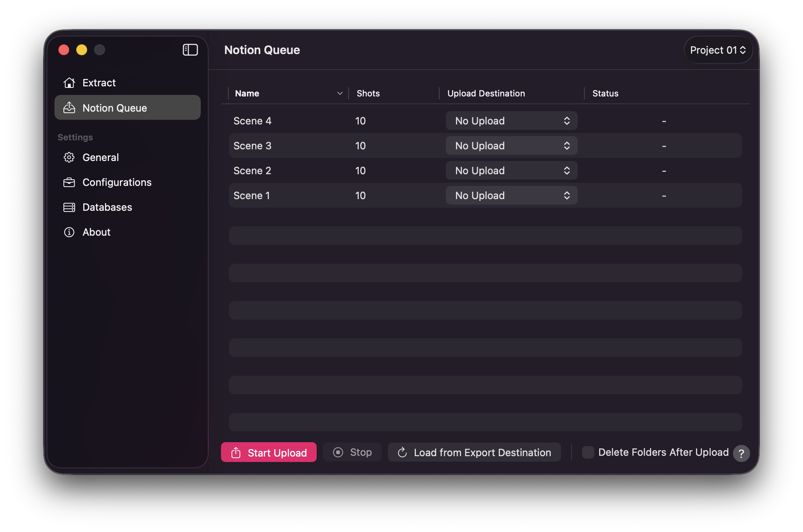Select the Scene 2 row name
Viewport: 803px width, 532px height.
tap(252, 171)
